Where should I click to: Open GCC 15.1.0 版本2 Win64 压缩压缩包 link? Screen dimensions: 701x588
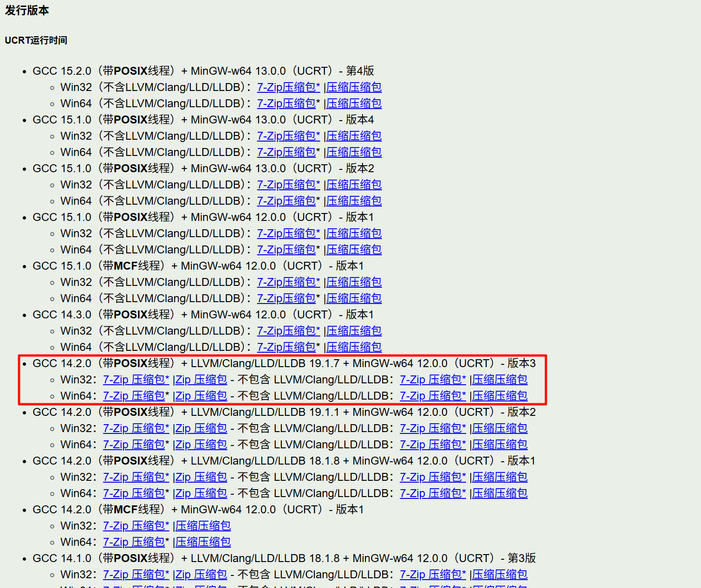pos(354,201)
